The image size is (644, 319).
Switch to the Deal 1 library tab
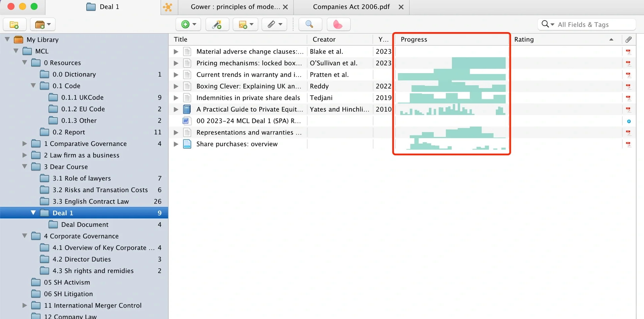103,7
